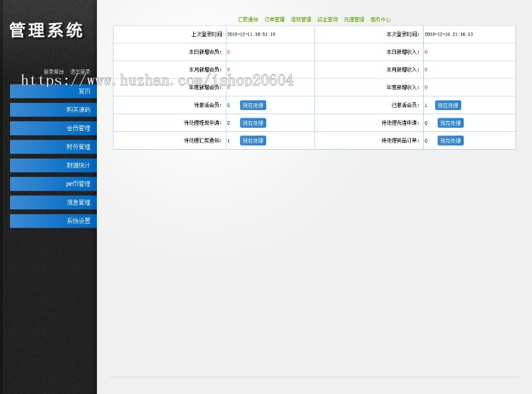This screenshot has height=394, width=532.
Task: Go to 首页 in the sidebar menu
Action: [x=54, y=91]
